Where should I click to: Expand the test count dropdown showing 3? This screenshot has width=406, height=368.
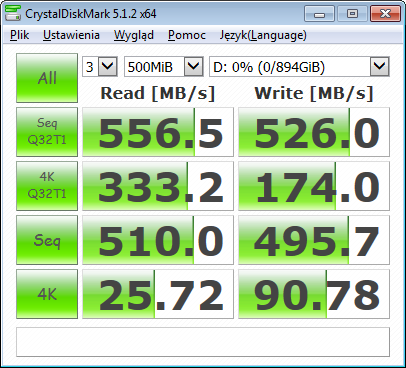point(108,67)
